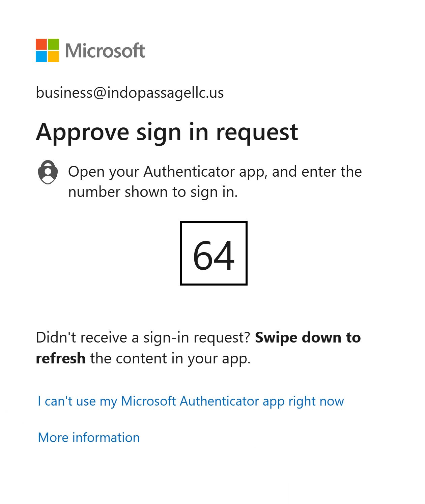425x504 pixels.
Task: Click the red square of the Microsoft logo
Action: 41,44
